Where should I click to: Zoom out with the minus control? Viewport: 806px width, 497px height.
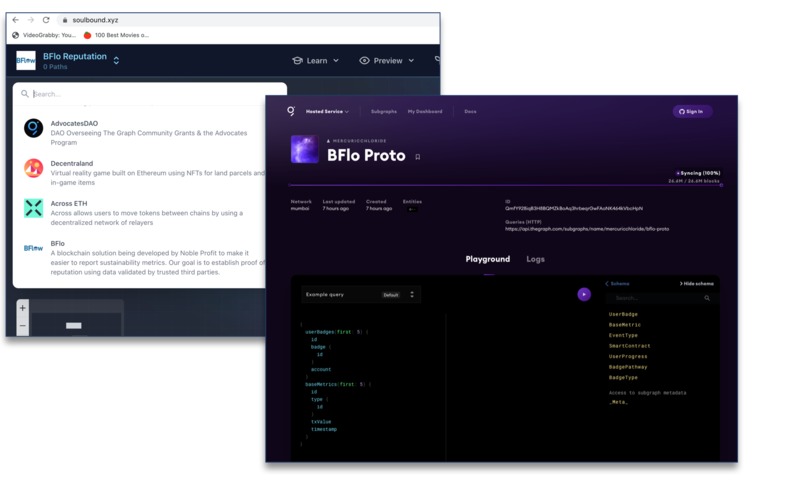click(23, 326)
